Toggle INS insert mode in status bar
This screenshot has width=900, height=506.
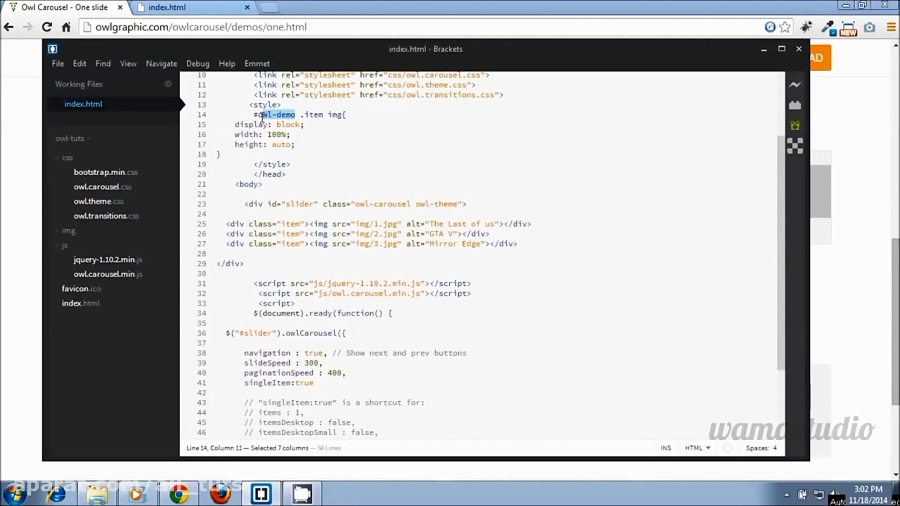(x=666, y=448)
